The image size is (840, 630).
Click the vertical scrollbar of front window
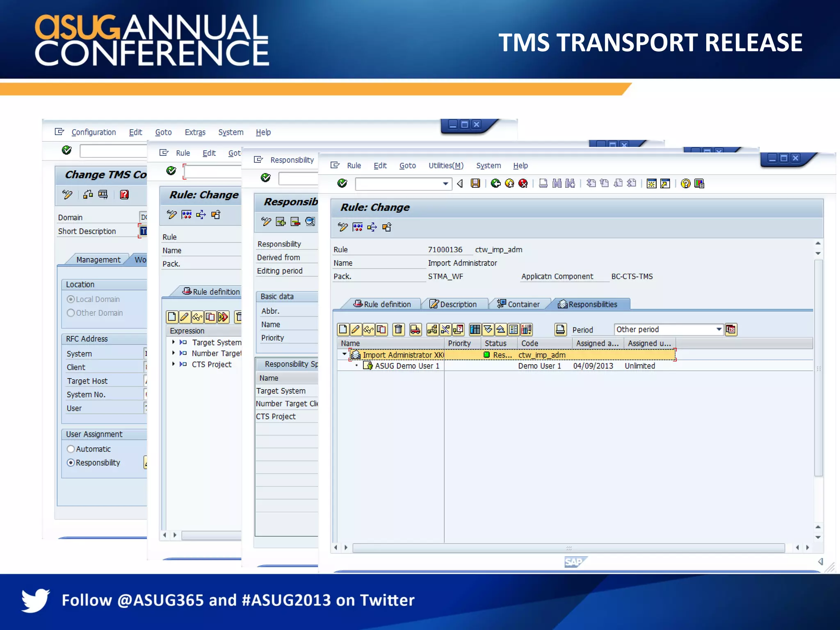tap(818, 368)
